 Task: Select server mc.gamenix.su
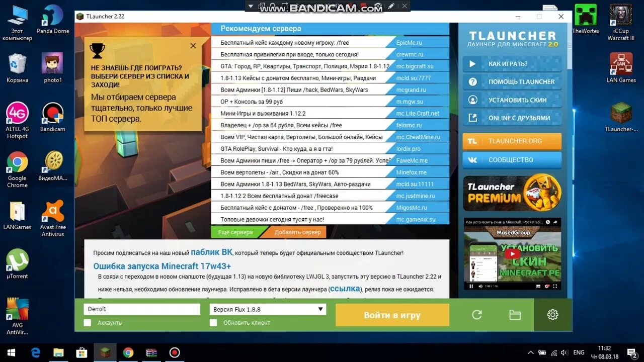416,220
